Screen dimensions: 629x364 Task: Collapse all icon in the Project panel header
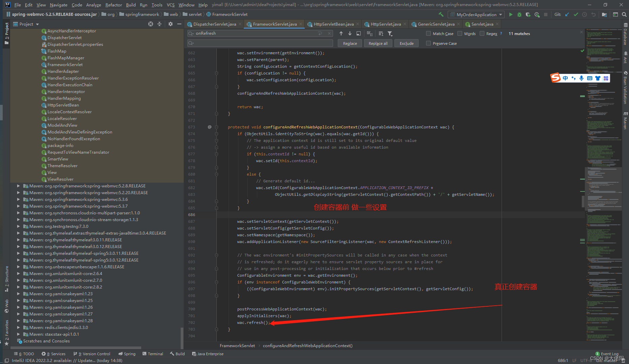(159, 24)
